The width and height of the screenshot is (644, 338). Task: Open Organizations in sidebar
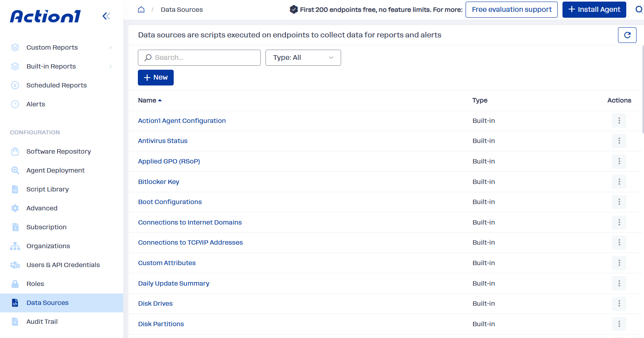[x=48, y=246]
